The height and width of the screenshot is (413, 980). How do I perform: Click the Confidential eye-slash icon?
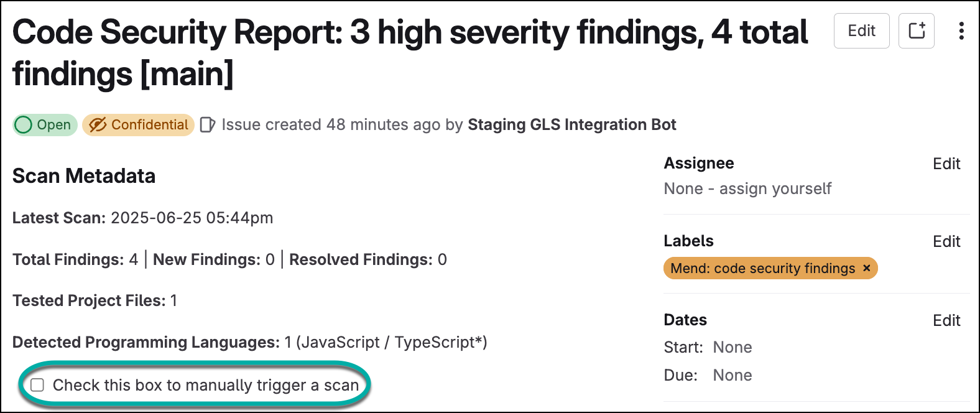click(98, 125)
